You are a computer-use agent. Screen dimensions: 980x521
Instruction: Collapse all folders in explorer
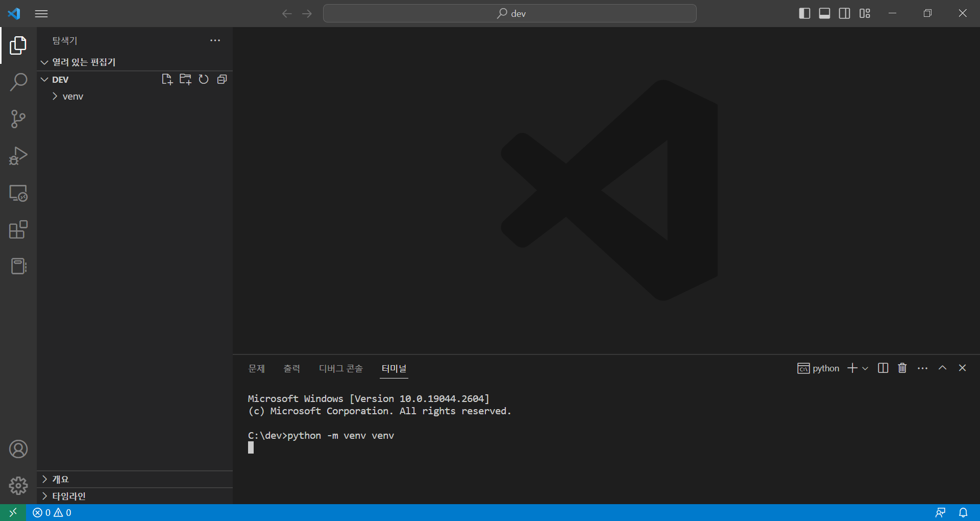coord(222,79)
